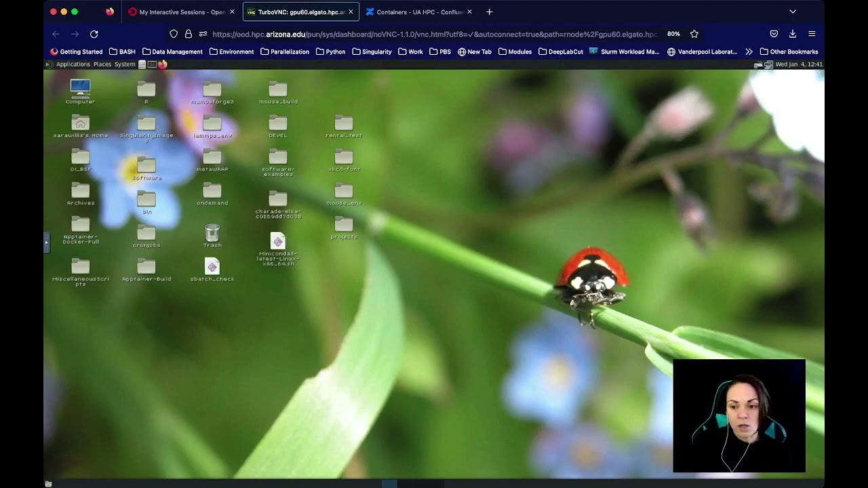Expand the noVNC side control panel handle
The image size is (868, 488).
(46, 242)
